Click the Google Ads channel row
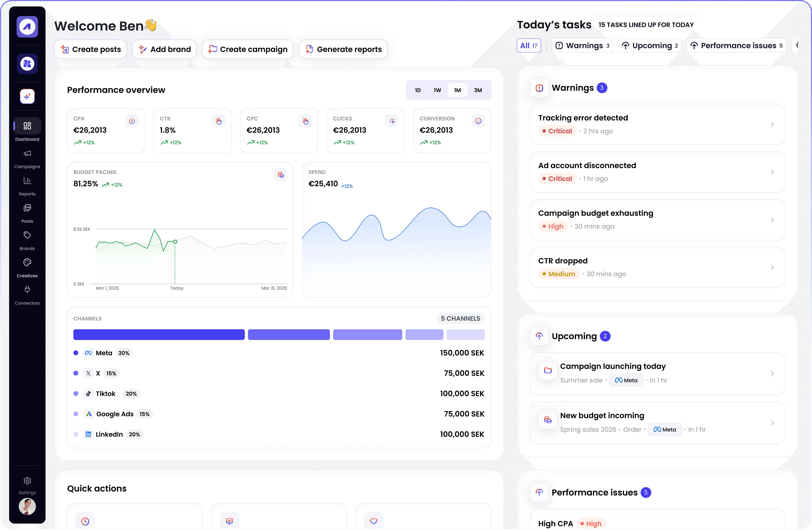The width and height of the screenshot is (812, 530). tap(279, 414)
